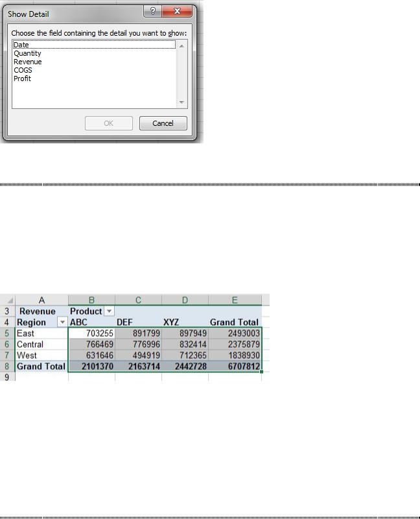Select column A header

(x=41, y=300)
